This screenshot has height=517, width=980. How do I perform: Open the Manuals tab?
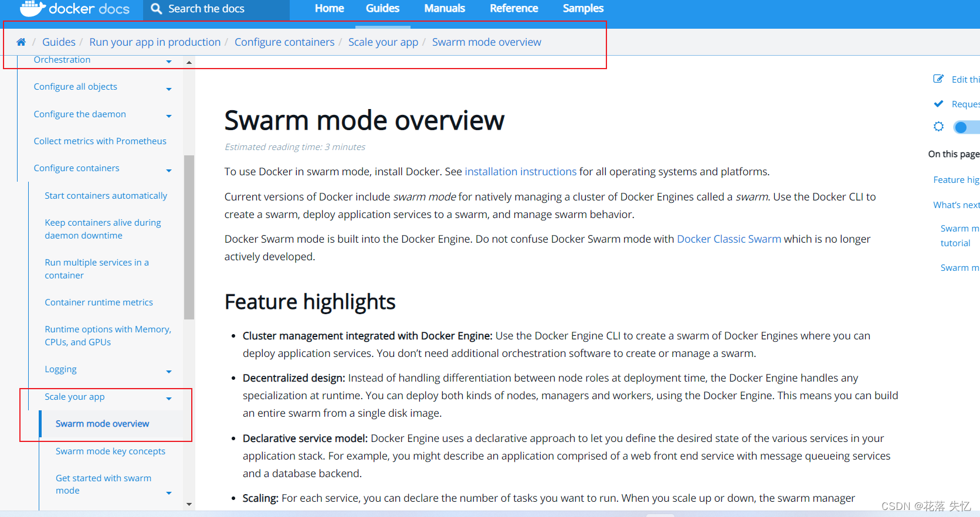click(x=445, y=9)
